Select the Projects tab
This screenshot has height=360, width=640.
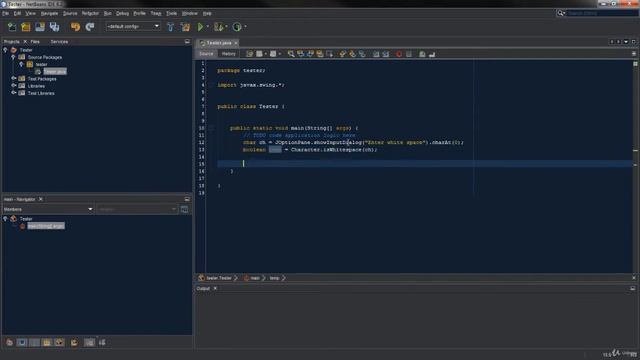tap(11, 42)
